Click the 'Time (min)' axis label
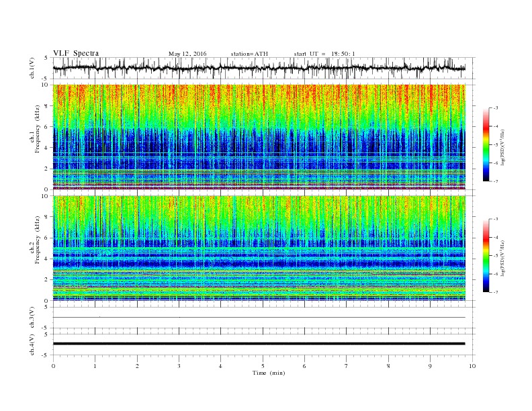The image size is (532, 411). (x=269, y=373)
